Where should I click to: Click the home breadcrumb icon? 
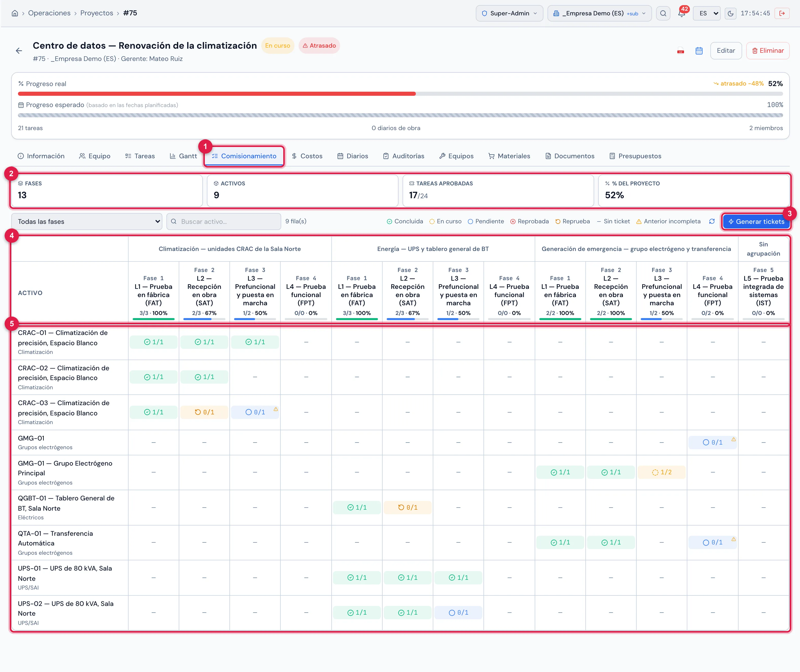(x=15, y=13)
